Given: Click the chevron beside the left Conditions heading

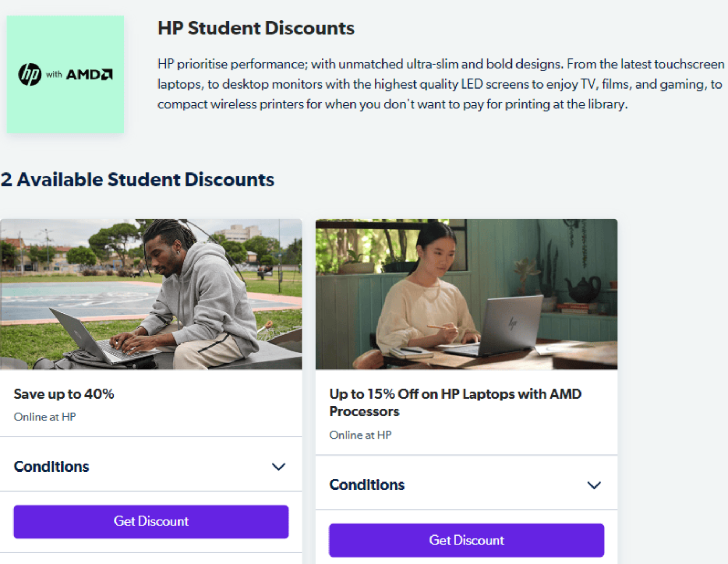Looking at the screenshot, I should 279,467.
